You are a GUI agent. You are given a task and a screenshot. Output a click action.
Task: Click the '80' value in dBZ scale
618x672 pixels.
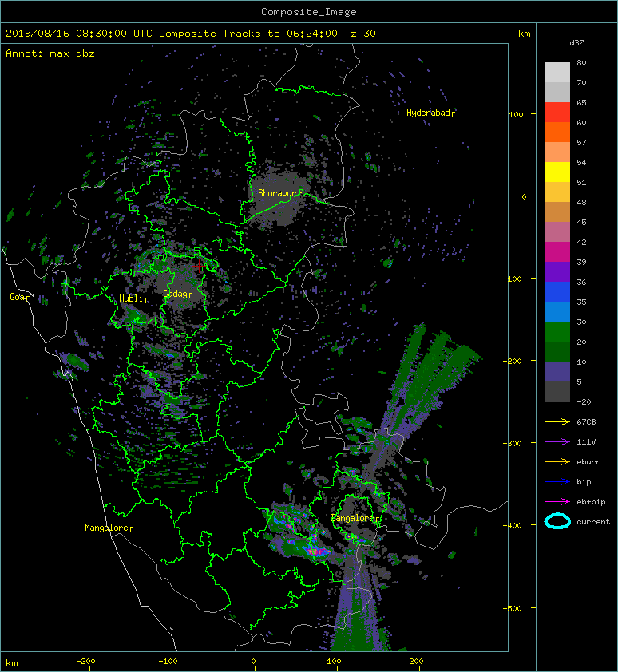(x=581, y=62)
